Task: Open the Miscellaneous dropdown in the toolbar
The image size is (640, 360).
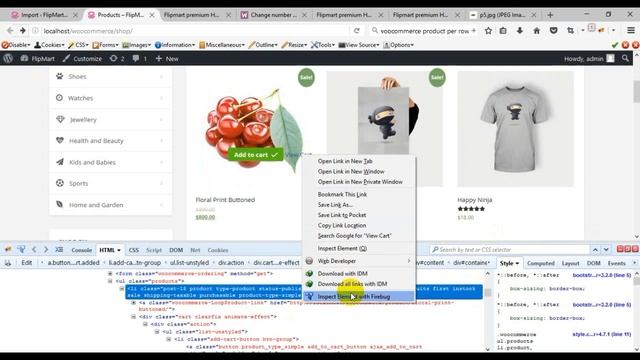Action: pyautogui.click(x=222, y=45)
